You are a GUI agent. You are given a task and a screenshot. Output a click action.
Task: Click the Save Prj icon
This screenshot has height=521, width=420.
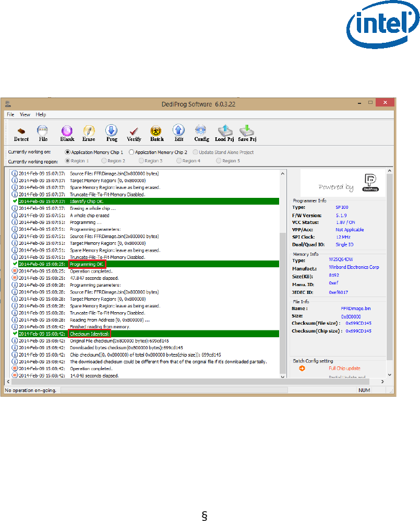tap(247, 133)
